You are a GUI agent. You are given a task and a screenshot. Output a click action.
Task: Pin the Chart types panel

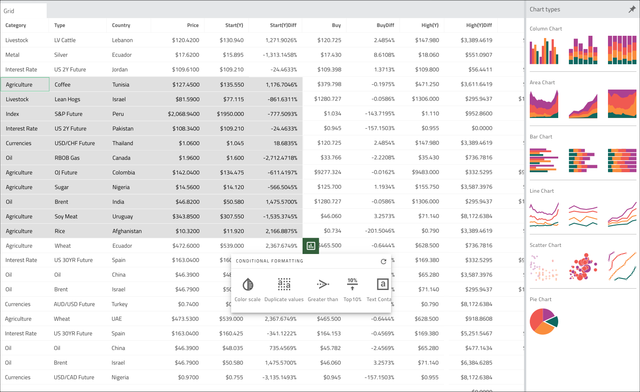pyautogui.click(x=632, y=9)
